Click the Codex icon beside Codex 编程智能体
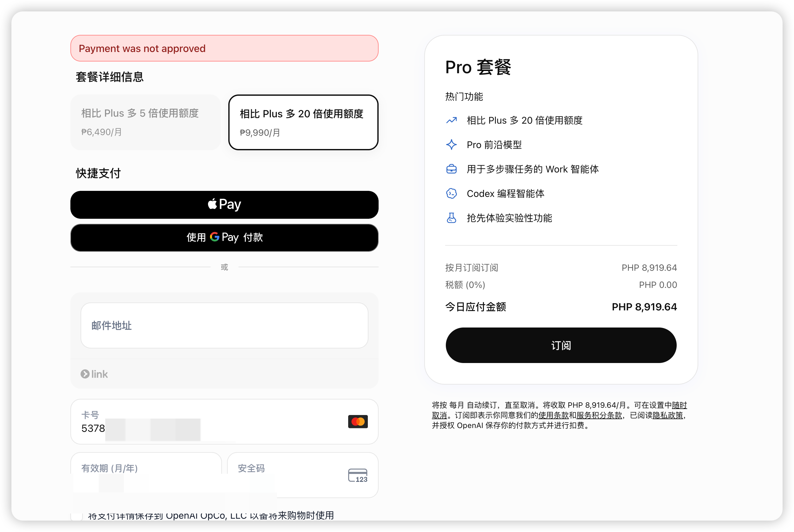Viewport: 794px width, 532px height. tap(451, 193)
